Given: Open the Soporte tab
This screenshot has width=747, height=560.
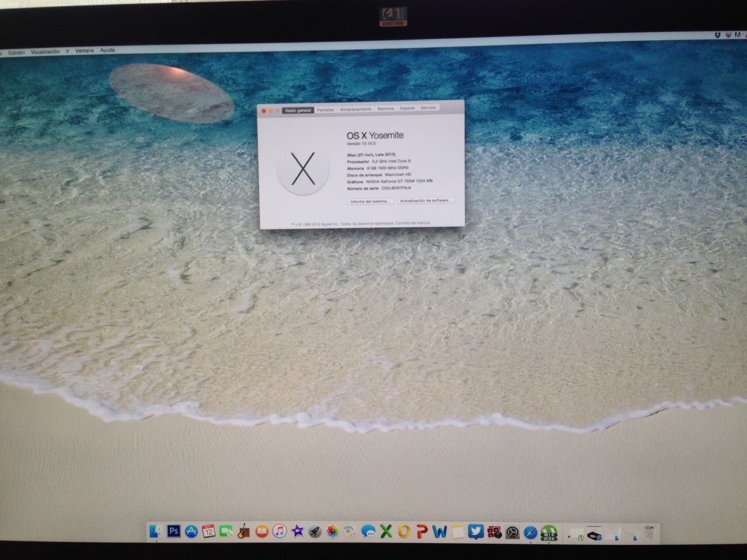Looking at the screenshot, I should coord(407,108).
